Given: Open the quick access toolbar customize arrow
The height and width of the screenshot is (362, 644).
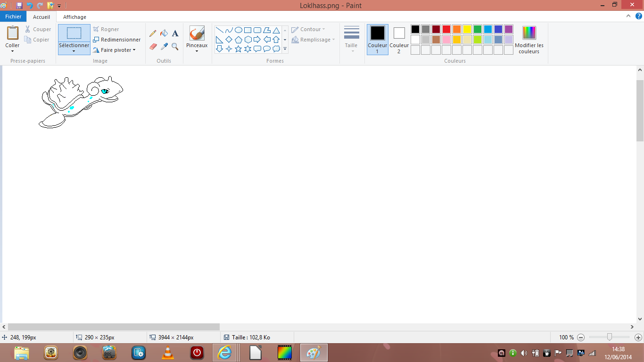Looking at the screenshot, I should pos(59,6).
